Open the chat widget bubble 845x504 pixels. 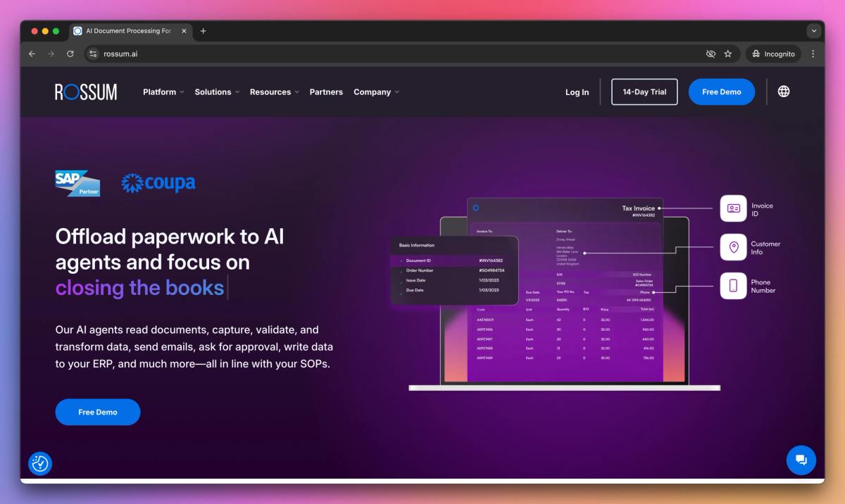point(801,460)
